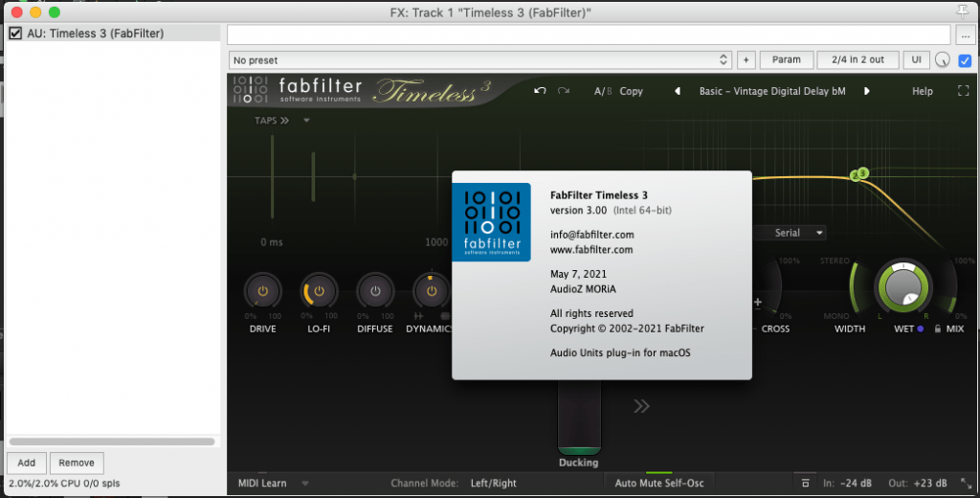Adjust the WET level knob
Screen dimensions: 980x498
pyautogui.click(x=903, y=288)
